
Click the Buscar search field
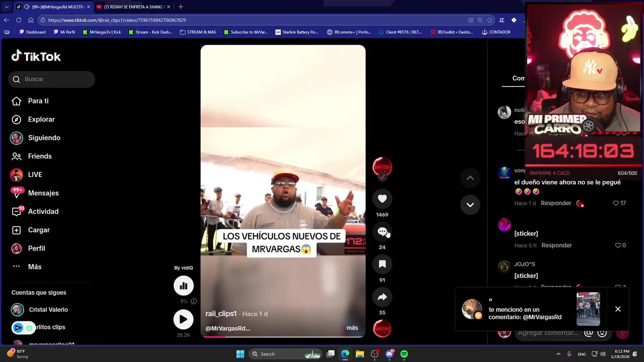click(52, 79)
